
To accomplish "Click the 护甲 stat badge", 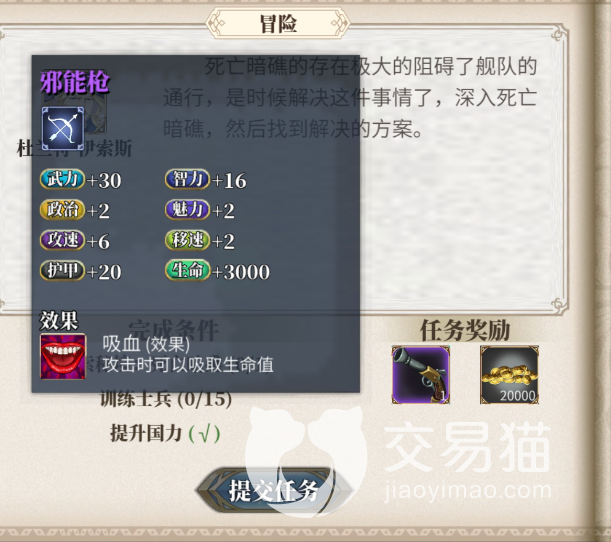I will (62, 270).
